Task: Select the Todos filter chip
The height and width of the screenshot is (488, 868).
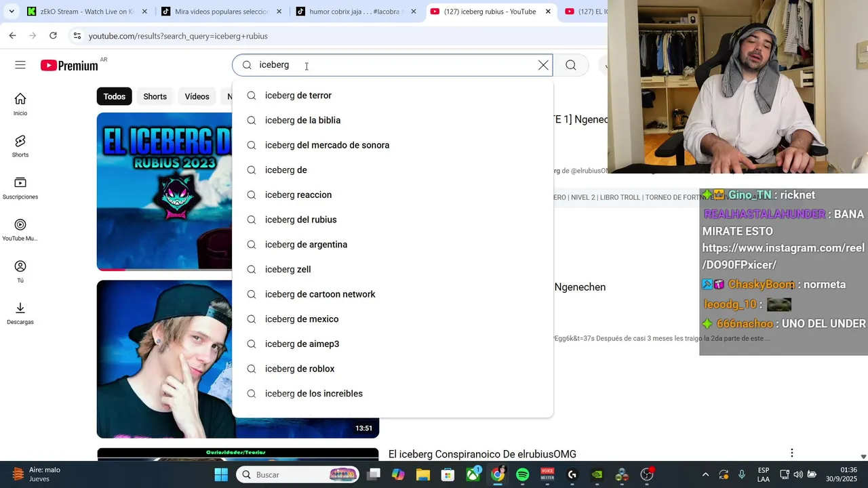Action: [x=114, y=96]
